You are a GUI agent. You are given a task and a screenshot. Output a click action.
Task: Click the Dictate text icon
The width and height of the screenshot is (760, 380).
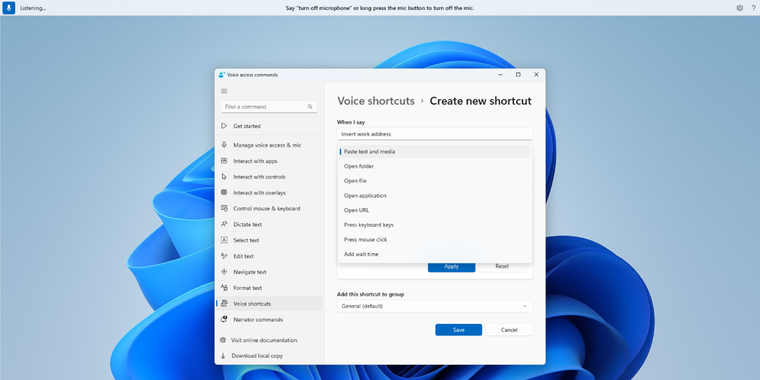224,224
